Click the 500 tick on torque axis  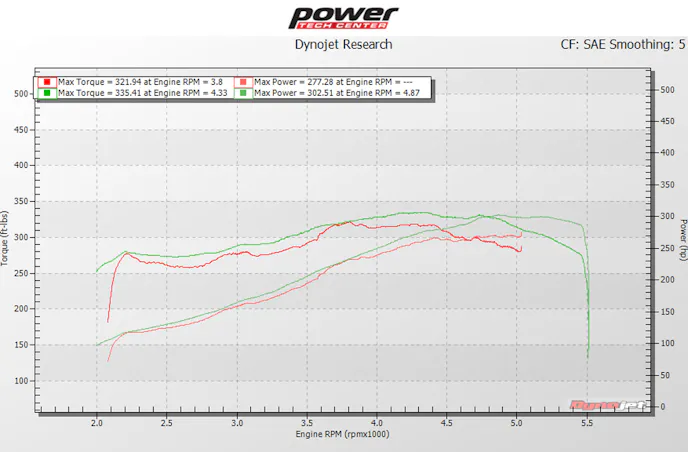point(19,94)
